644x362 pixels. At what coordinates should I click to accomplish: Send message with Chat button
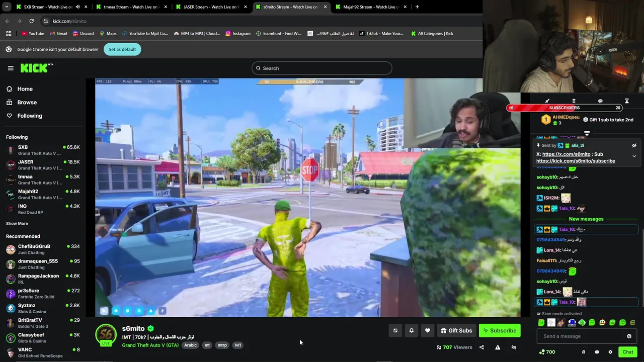click(627, 352)
